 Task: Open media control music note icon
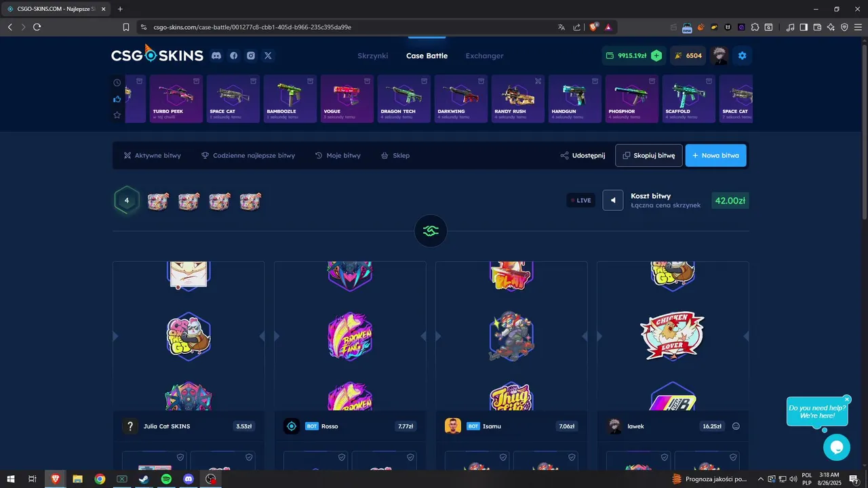(x=790, y=27)
